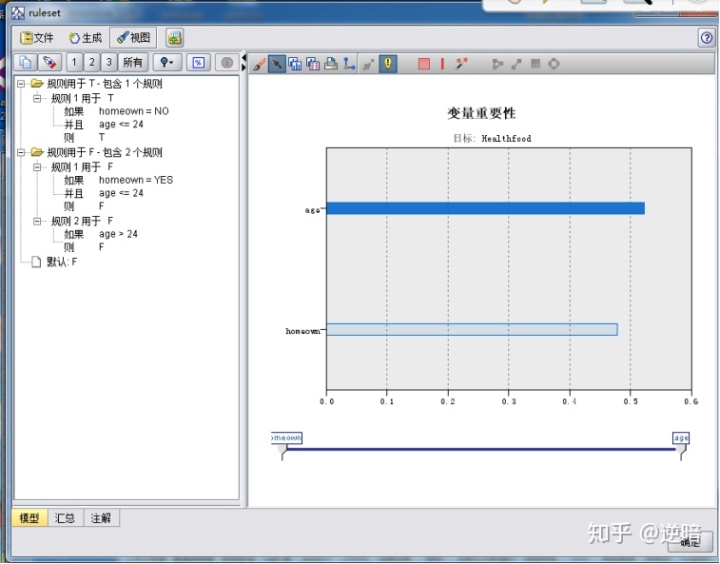The image size is (720, 564).
Task: Click the copy chart data icon
Action: click(313, 64)
